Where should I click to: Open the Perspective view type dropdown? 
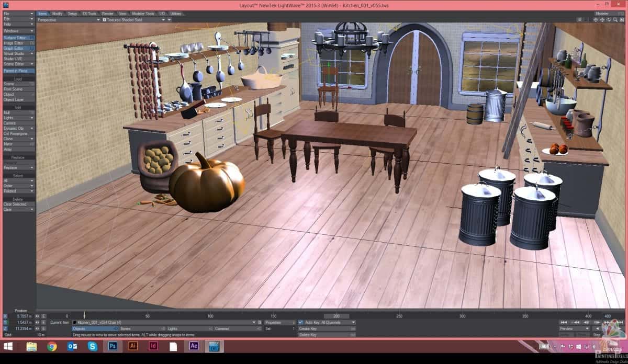[69, 19]
